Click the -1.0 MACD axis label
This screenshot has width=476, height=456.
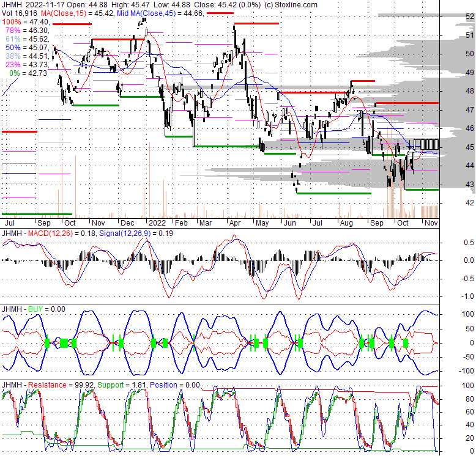[467, 296]
